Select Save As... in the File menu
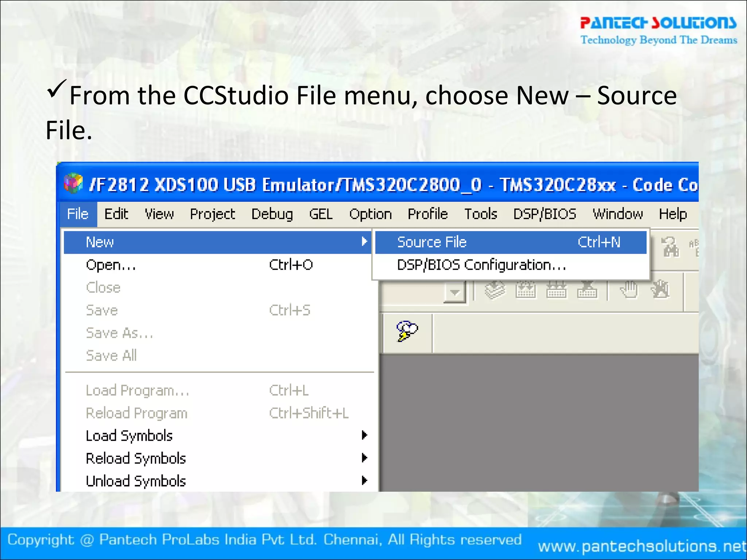747x560 pixels. point(218,333)
